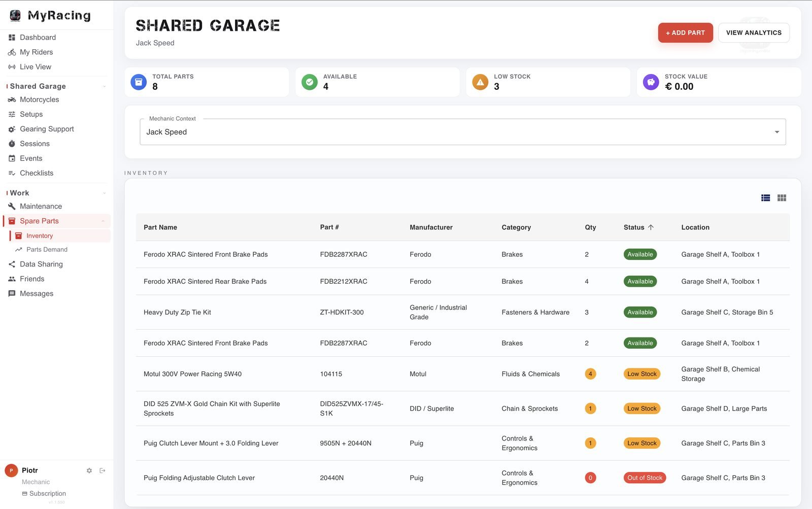
Task: Select Inventory submenu item
Action: [60, 235]
